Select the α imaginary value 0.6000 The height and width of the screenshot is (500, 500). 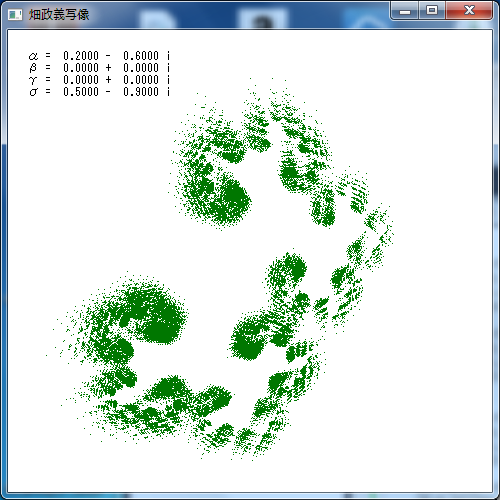pos(141,56)
